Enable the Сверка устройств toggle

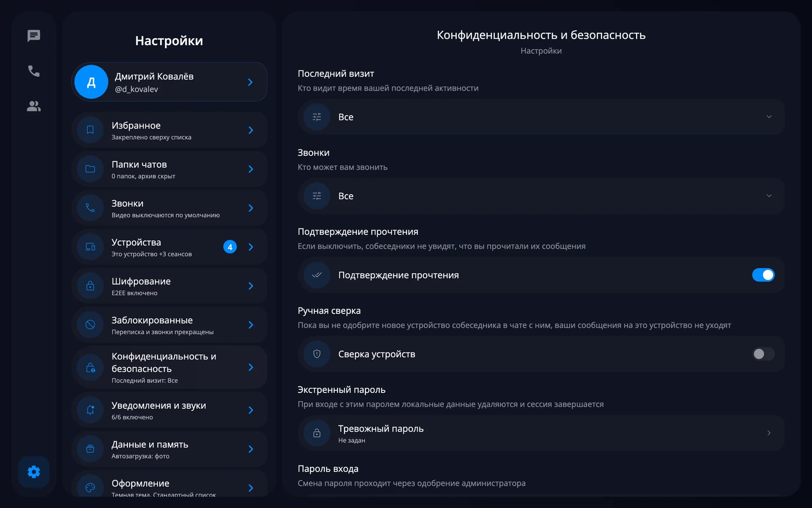pos(763,354)
